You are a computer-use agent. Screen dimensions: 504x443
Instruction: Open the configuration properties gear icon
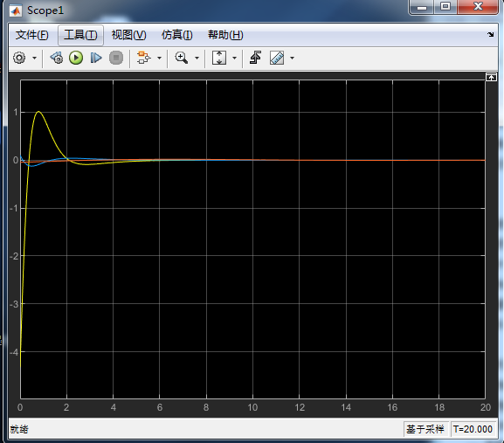19,59
